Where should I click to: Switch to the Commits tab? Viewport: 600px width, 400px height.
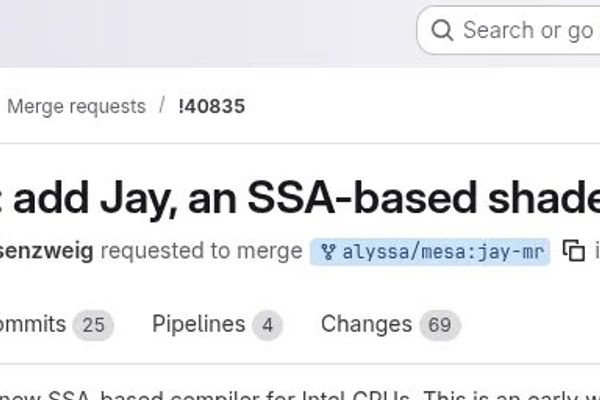point(32,324)
